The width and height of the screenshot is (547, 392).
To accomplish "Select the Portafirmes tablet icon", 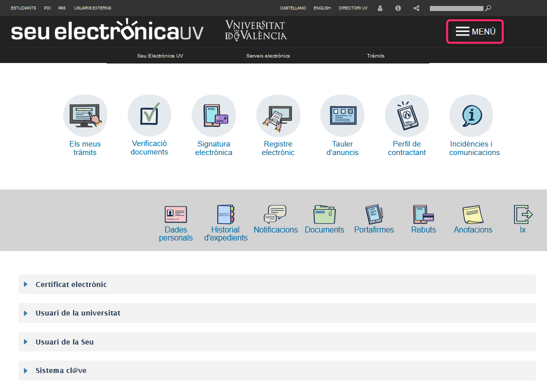I will [x=374, y=214].
